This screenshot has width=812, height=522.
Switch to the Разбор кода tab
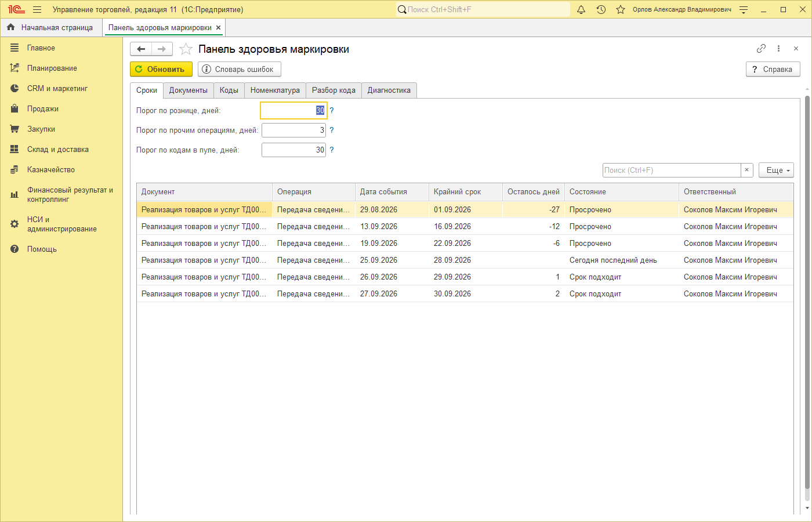tap(333, 90)
